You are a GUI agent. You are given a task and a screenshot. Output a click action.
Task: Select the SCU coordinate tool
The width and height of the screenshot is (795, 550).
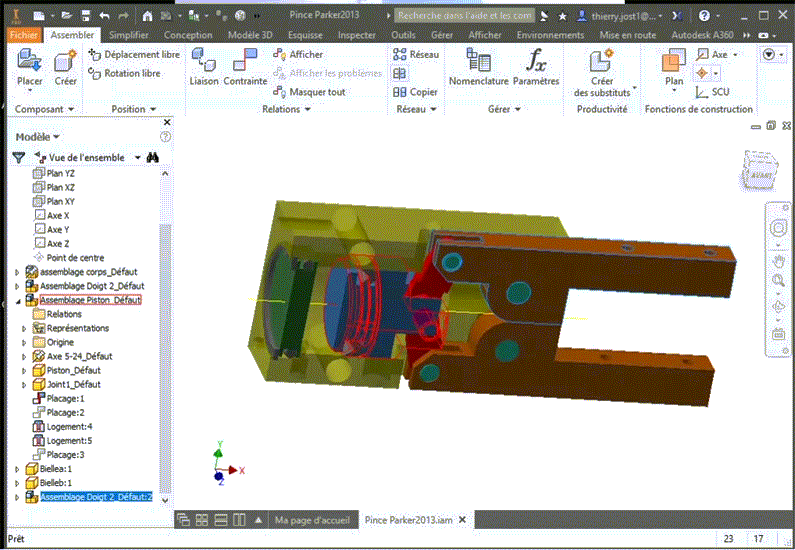coord(712,92)
